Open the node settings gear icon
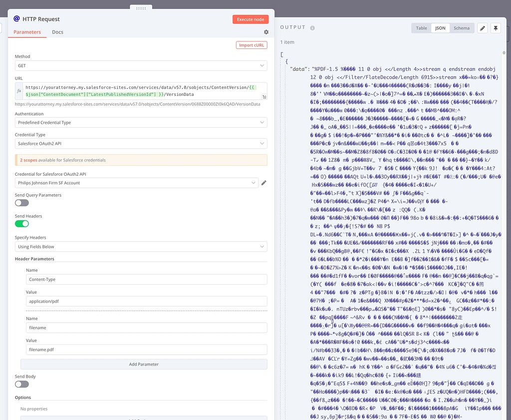Screen dimensions: 511x420 [266, 31]
